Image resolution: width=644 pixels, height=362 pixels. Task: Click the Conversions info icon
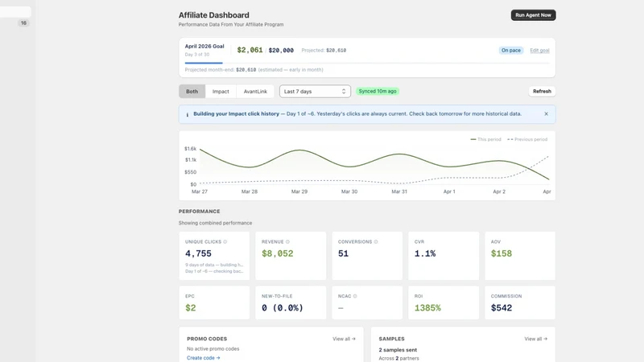pyautogui.click(x=376, y=242)
